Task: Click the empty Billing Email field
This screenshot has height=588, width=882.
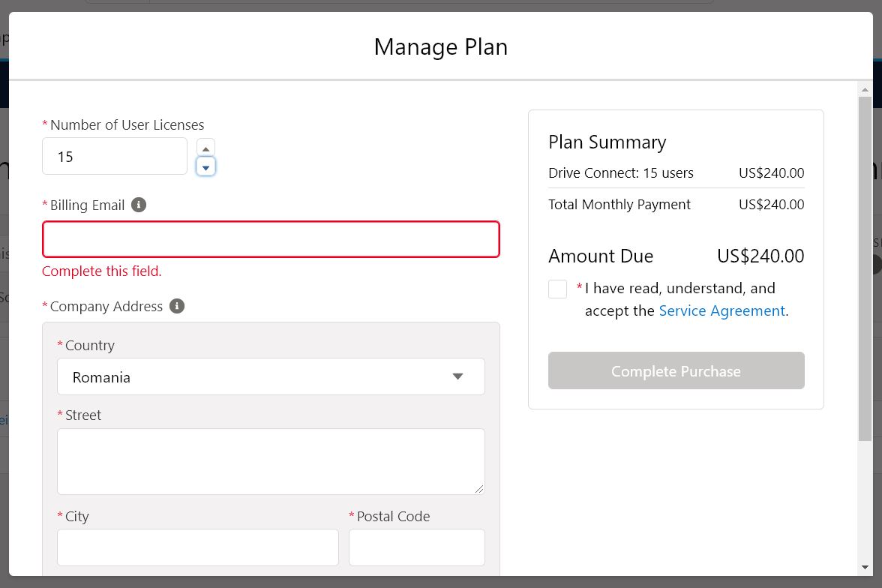Action: (271, 239)
